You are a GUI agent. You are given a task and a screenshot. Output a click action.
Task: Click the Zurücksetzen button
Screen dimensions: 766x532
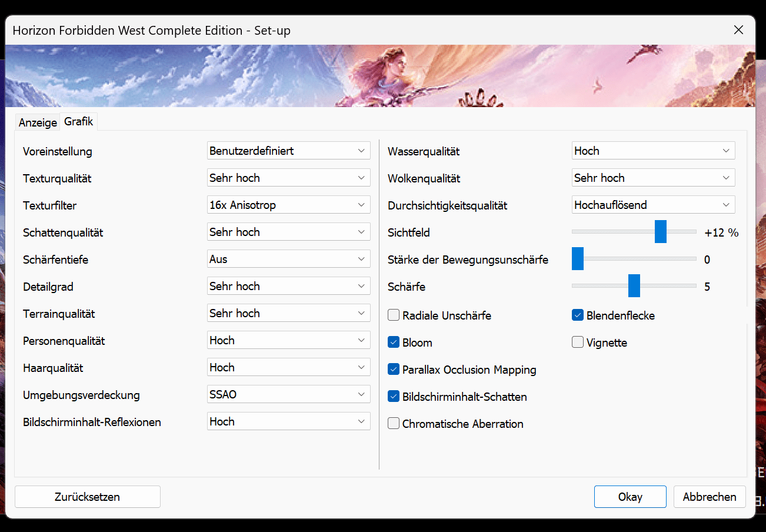tap(88, 497)
